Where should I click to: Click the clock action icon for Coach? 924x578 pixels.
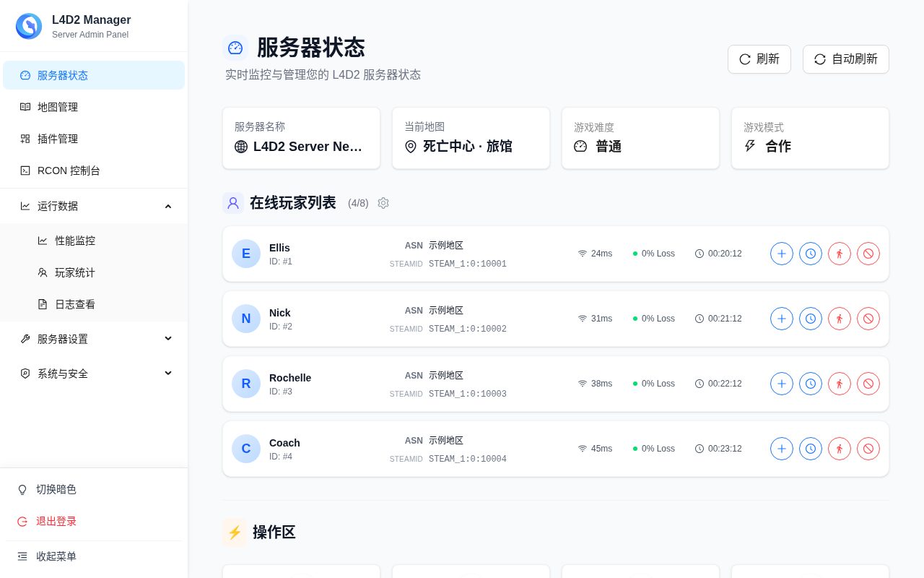[x=811, y=449]
